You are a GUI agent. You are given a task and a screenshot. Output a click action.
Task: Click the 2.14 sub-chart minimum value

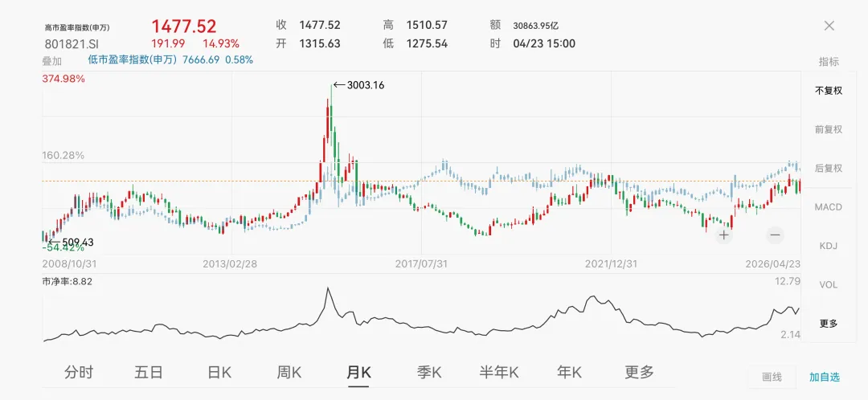click(x=792, y=334)
